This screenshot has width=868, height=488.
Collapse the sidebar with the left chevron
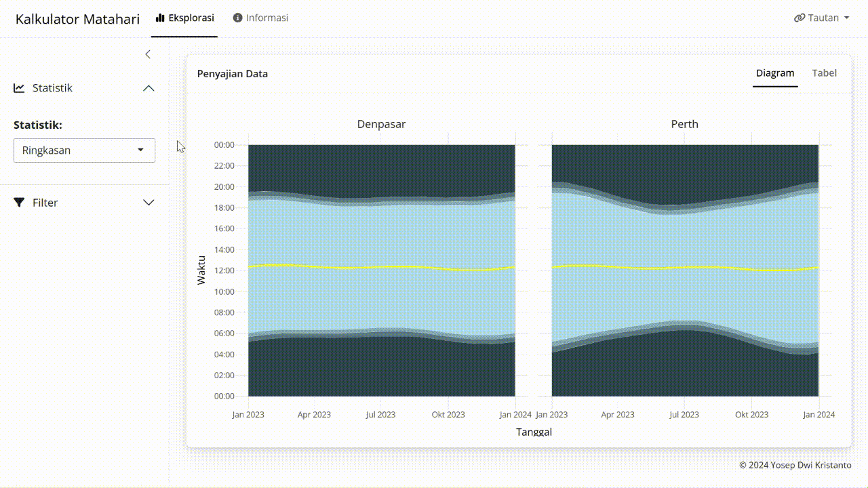tap(148, 54)
